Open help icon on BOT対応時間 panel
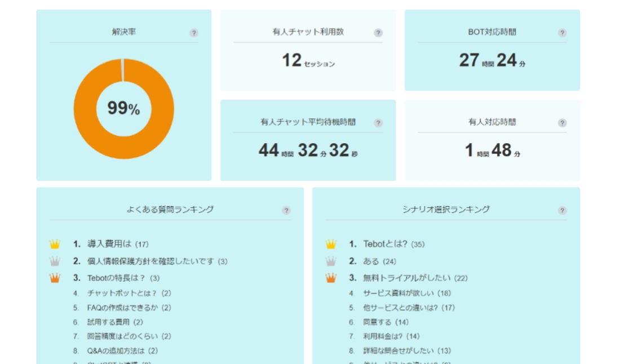620x364 pixels. pyautogui.click(x=560, y=33)
